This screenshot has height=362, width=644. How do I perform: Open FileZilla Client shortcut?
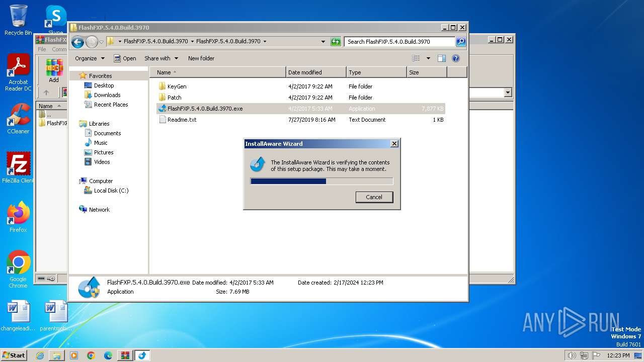18,167
